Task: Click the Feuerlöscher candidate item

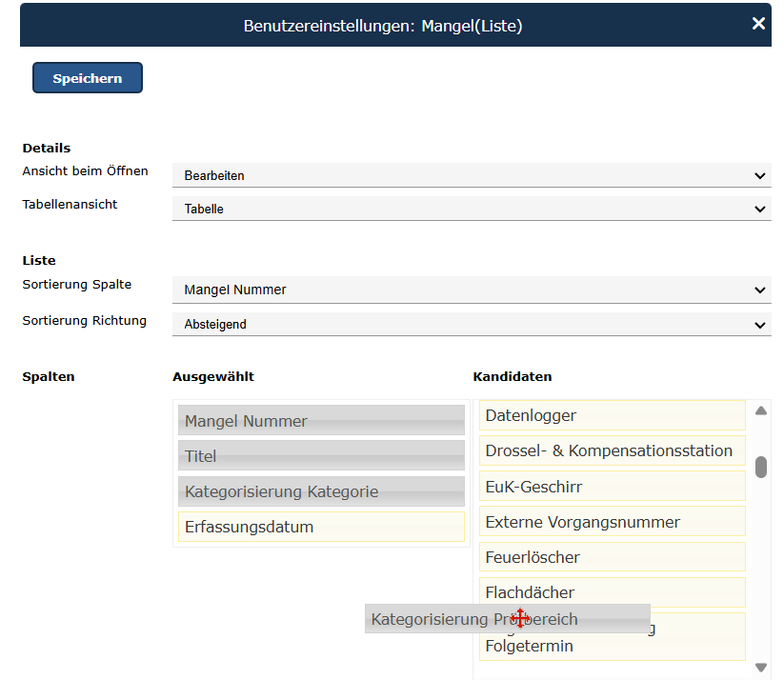Action: pyautogui.click(x=612, y=557)
